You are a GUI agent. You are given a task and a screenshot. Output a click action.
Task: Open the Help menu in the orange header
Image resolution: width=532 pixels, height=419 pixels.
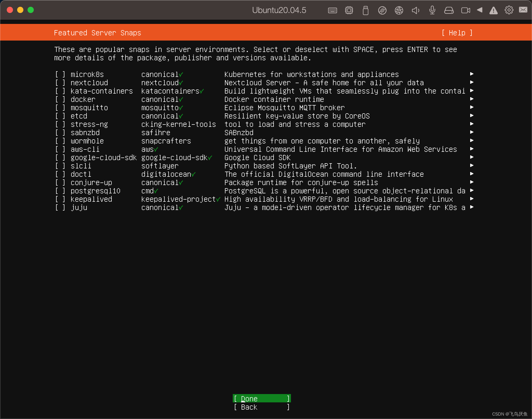pos(457,33)
